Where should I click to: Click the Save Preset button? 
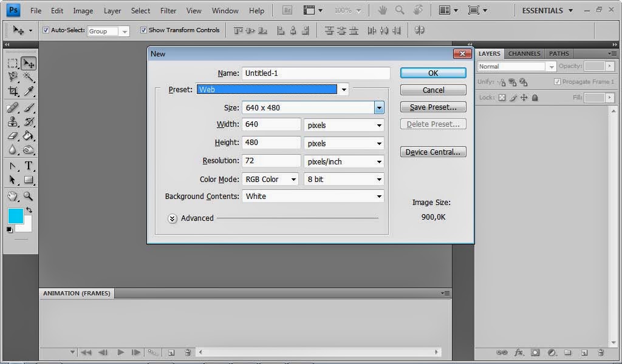[x=433, y=107]
